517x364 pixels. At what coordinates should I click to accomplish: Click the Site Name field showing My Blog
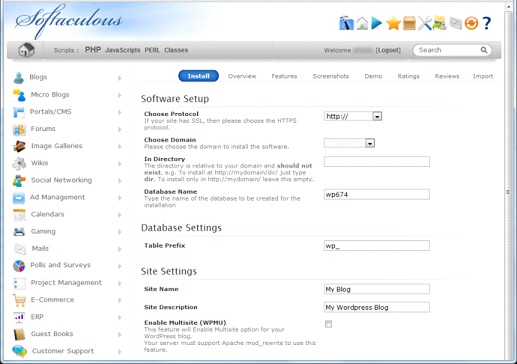[x=377, y=289]
